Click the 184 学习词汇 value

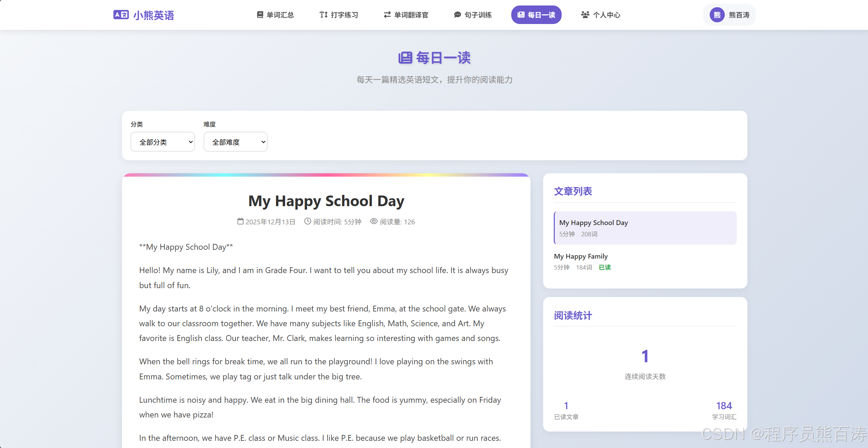click(724, 406)
